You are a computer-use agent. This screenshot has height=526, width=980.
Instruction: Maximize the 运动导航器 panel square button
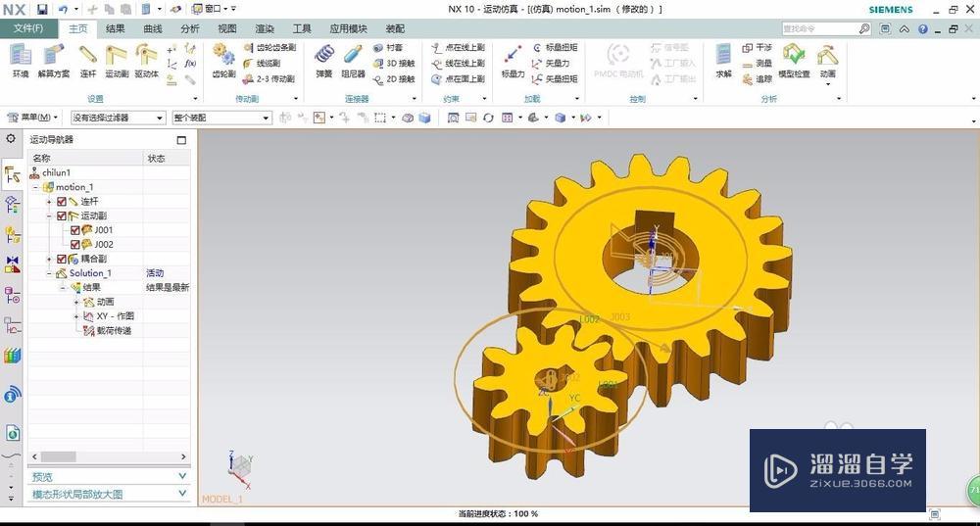click(x=181, y=140)
